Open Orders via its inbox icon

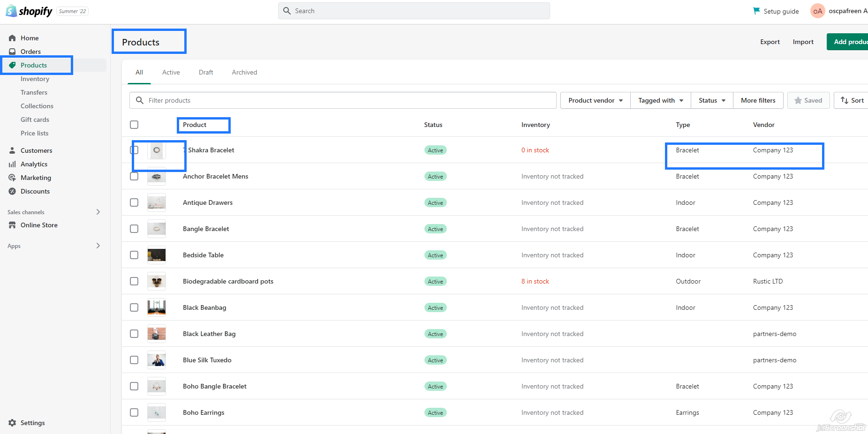pyautogui.click(x=12, y=52)
